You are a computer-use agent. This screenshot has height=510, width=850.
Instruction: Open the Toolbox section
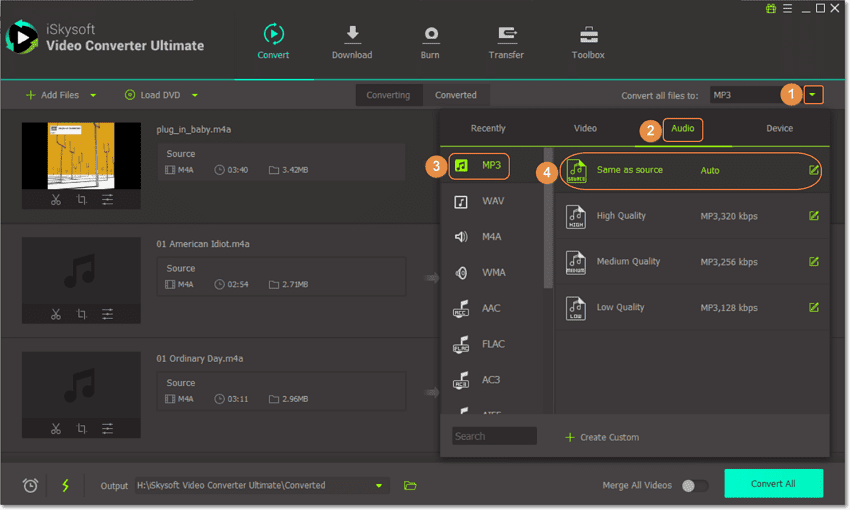click(588, 43)
